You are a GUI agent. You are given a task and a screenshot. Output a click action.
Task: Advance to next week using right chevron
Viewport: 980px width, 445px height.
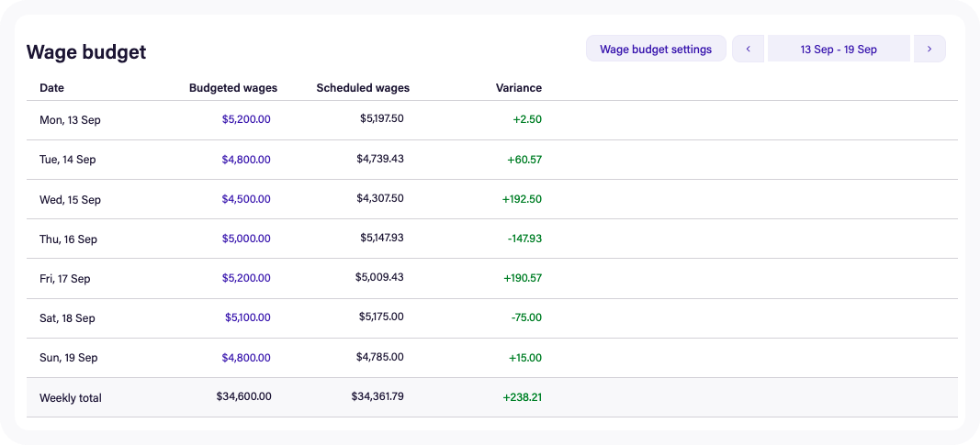929,49
